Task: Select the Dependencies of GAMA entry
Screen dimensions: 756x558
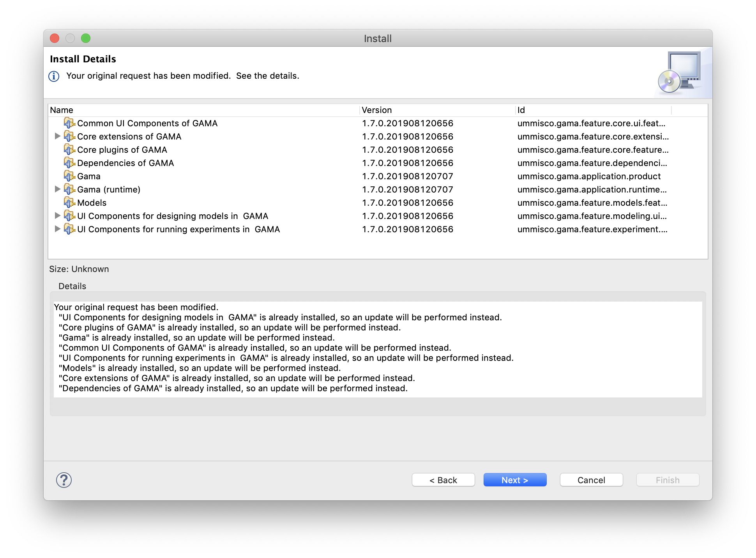Action: (125, 163)
